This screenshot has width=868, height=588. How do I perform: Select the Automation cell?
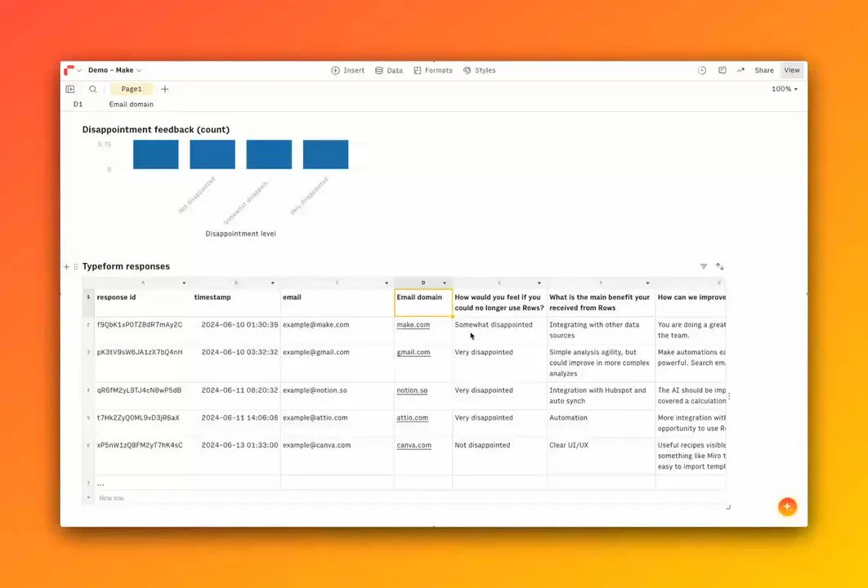pyautogui.click(x=601, y=423)
